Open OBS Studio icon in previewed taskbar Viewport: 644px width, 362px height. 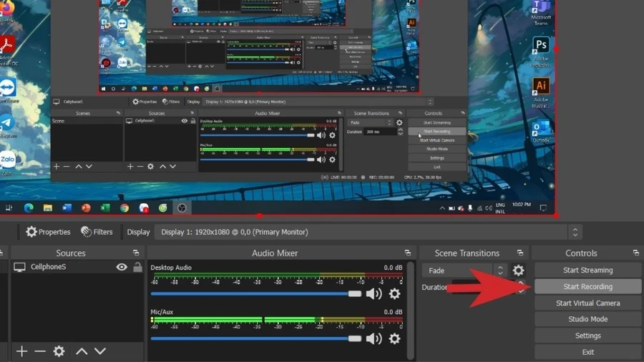pos(182,208)
